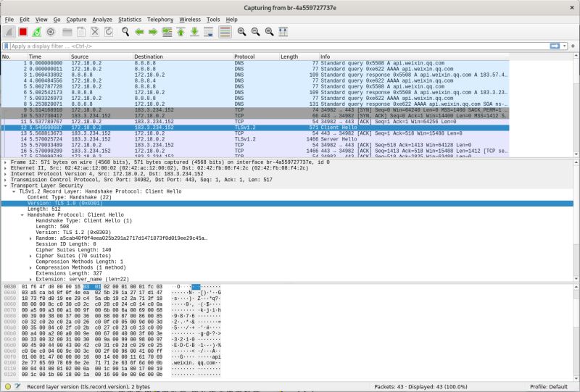Select packet 14 Server Hello row
This screenshot has width=580, height=392.
(x=255, y=139)
